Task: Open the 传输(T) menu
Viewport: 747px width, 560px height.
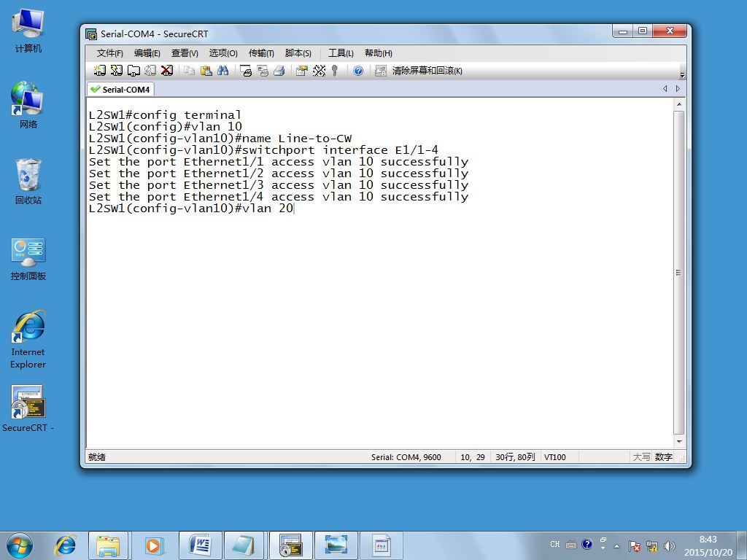Action: [x=261, y=52]
